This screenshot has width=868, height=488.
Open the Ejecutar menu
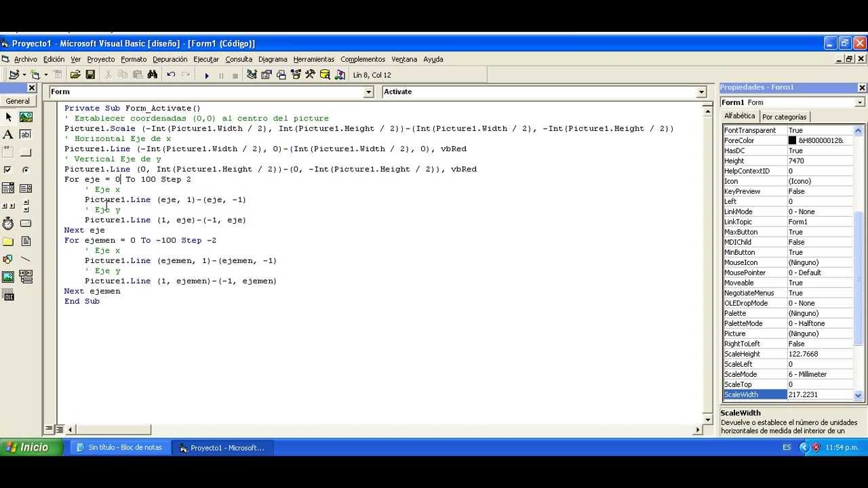click(x=206, y=59)
